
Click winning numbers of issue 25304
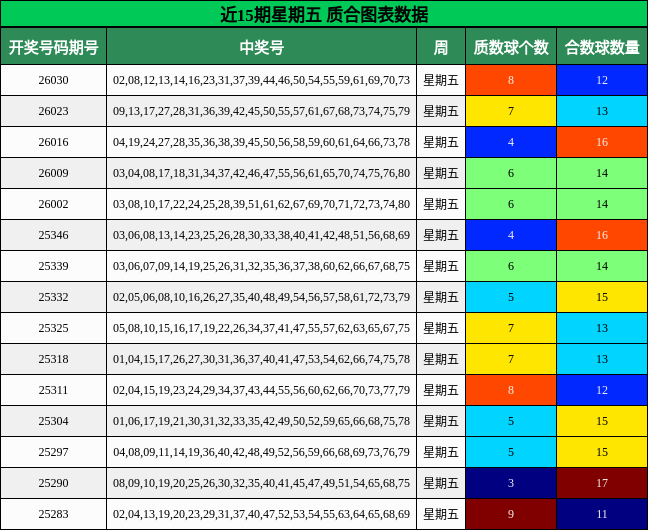(x=262, y=421)
